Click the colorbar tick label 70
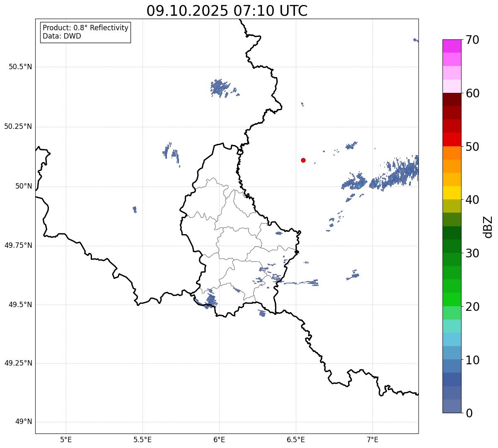 point(472,40)
